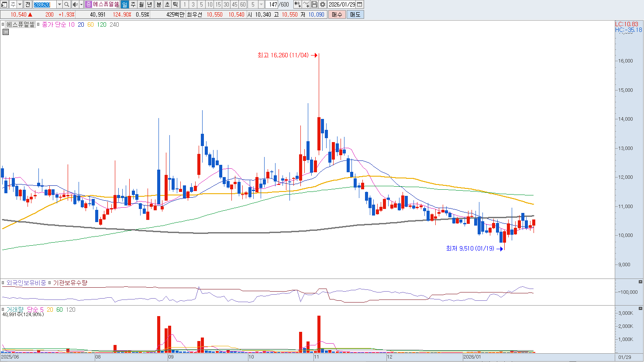Click the 60-day moving average color label
The width and height of the screenshot is (644, 362).
90,25
